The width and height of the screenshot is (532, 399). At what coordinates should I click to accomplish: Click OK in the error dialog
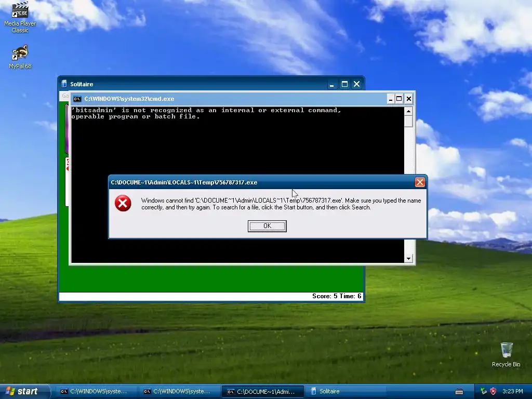[267, 226]
